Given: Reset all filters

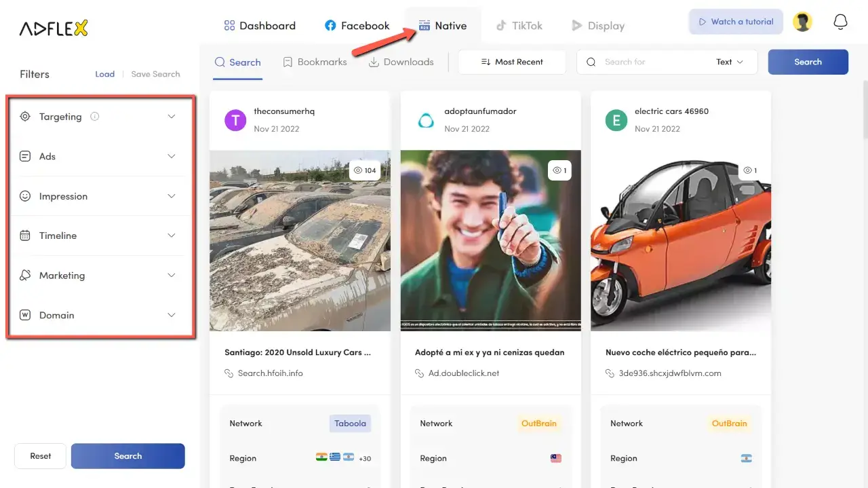Looking at the screenshot, I should [x=40, y=455].
